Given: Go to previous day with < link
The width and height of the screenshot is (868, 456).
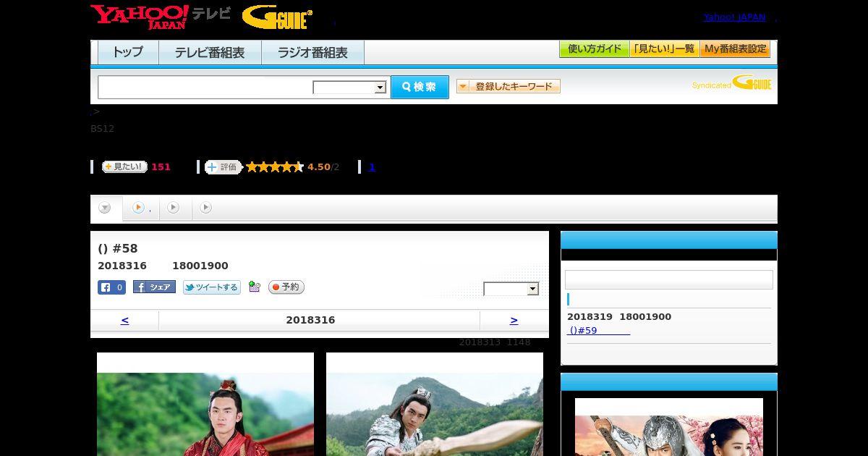Looking at the screenshot, I should 124,320.
